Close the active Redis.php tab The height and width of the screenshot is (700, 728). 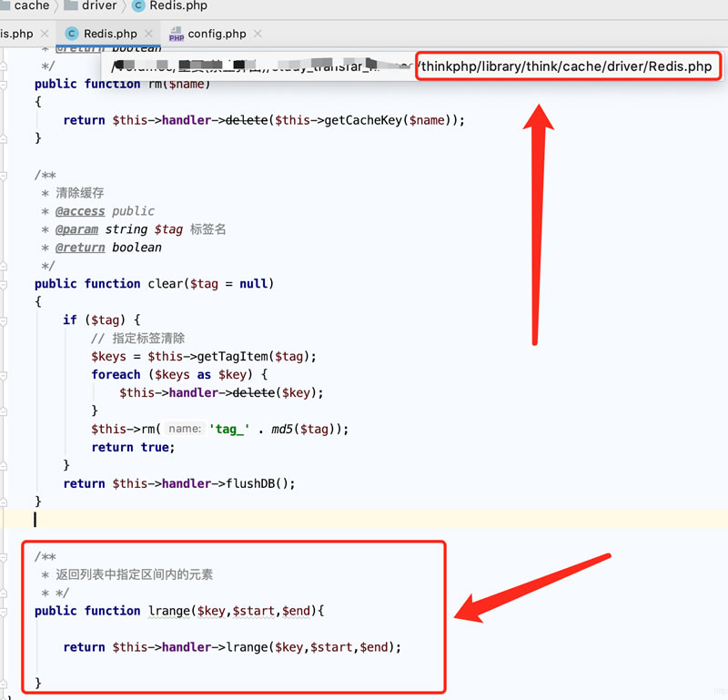(x=148, y=34)
